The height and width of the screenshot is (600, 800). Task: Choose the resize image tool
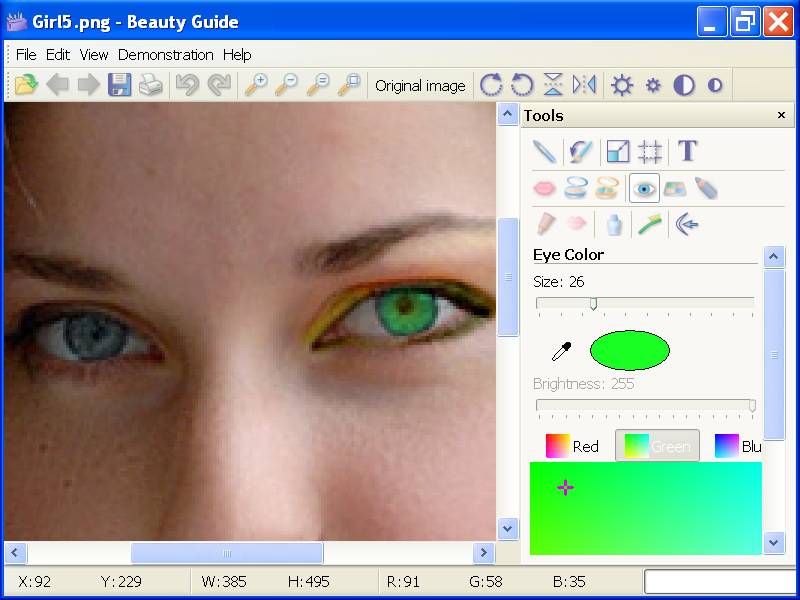(x=617, y=152)
